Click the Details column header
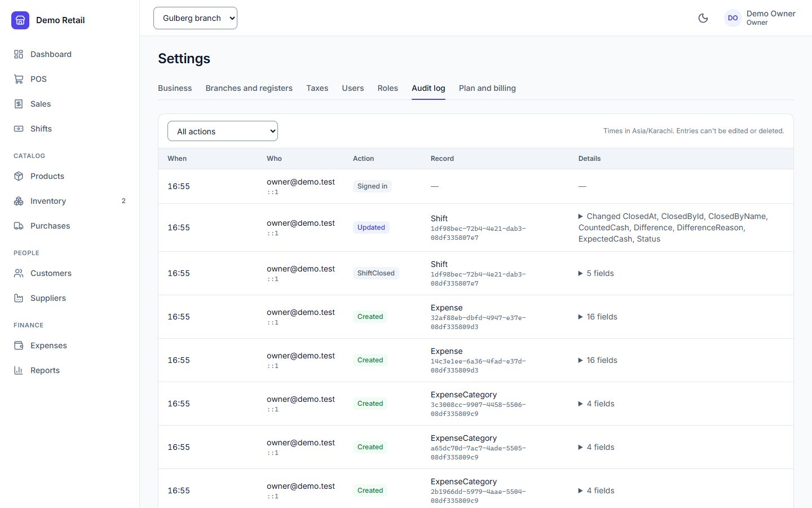 click(x=589, y=159)
